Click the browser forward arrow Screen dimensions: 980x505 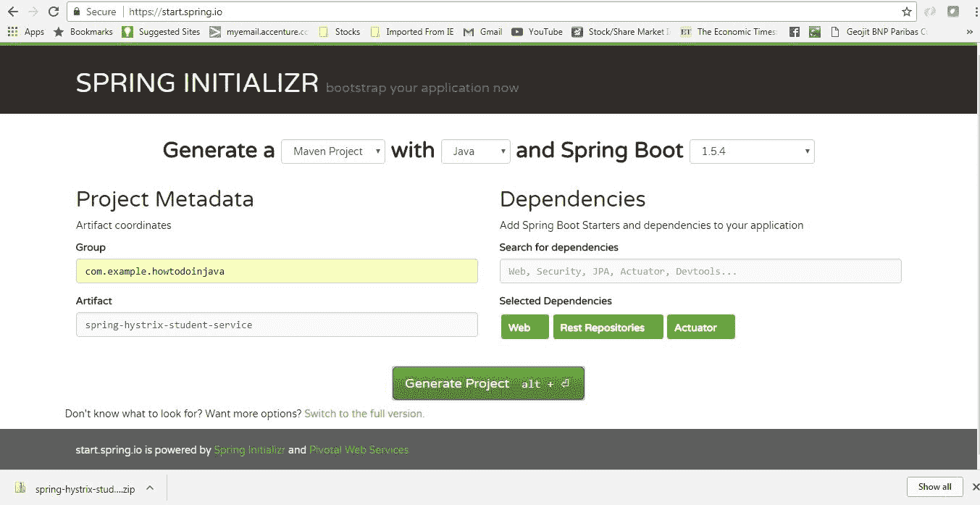click(33, 12)
